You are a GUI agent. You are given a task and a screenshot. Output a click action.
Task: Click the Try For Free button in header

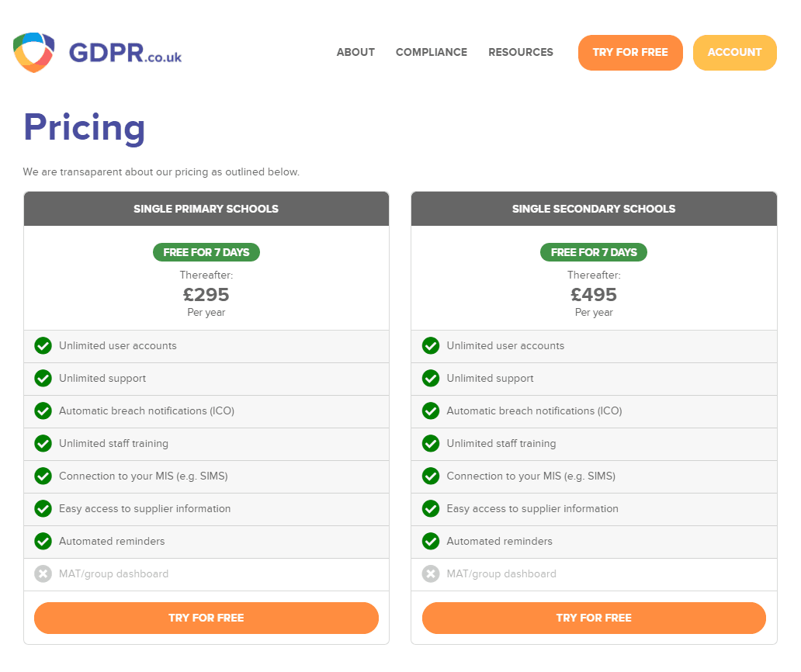[630, 53]
